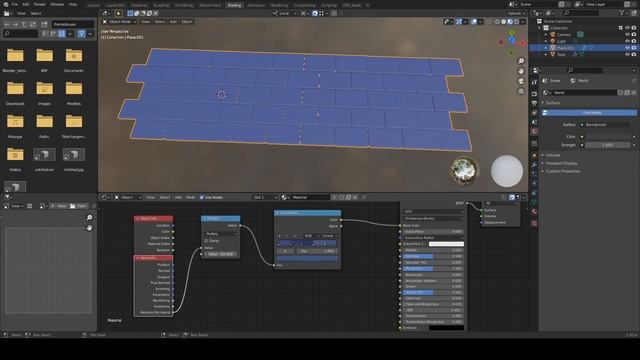Toggle viewport overlays
Image resolution: width=640 pixels, height=360 pixels.
tap(473, 22)
